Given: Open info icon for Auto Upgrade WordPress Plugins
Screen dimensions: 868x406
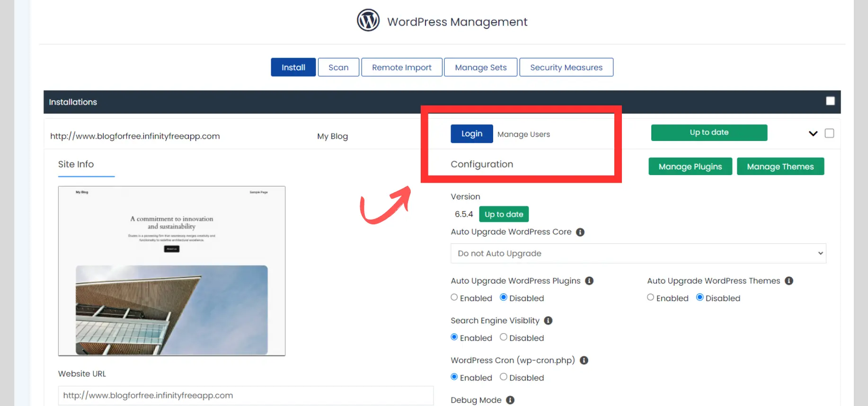Looking at the screenshot, I should [x=589, y=281].
